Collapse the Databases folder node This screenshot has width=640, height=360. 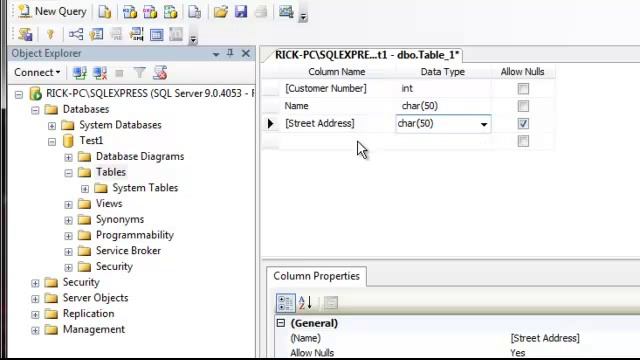coord(35,110)
